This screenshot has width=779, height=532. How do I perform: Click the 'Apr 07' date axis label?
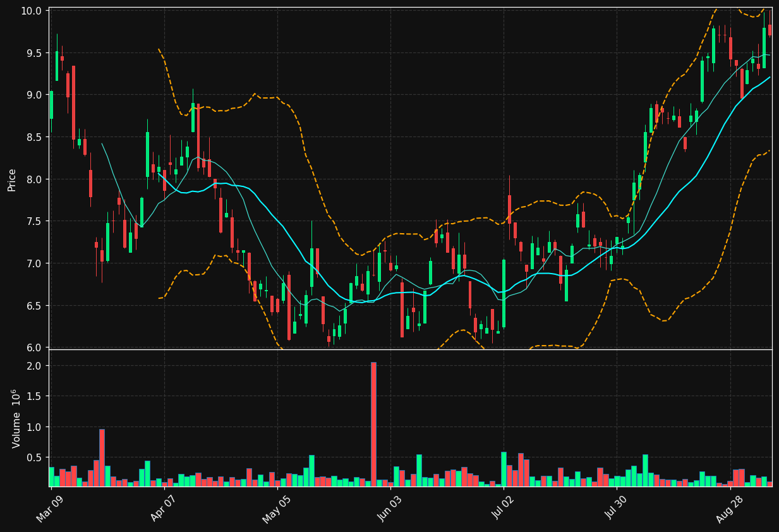click(163, 509)
